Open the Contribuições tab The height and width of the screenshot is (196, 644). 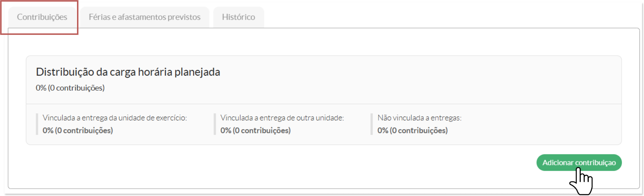(42, 17)
